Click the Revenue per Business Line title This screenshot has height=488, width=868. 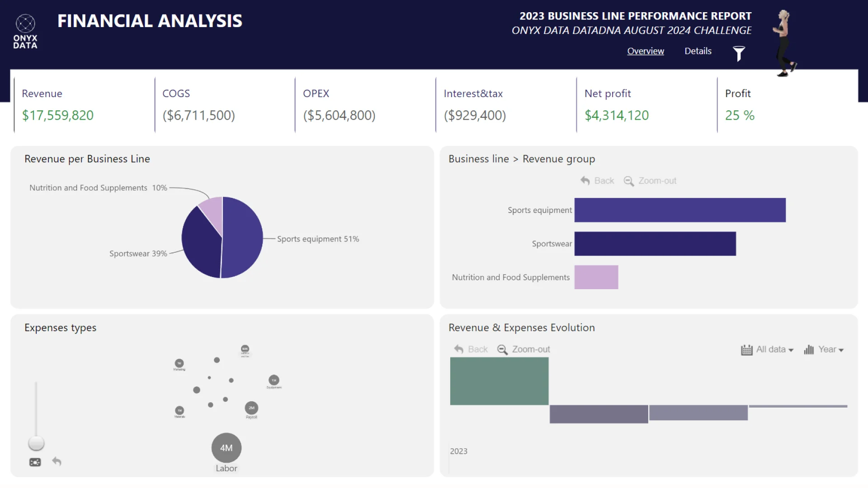87,159
